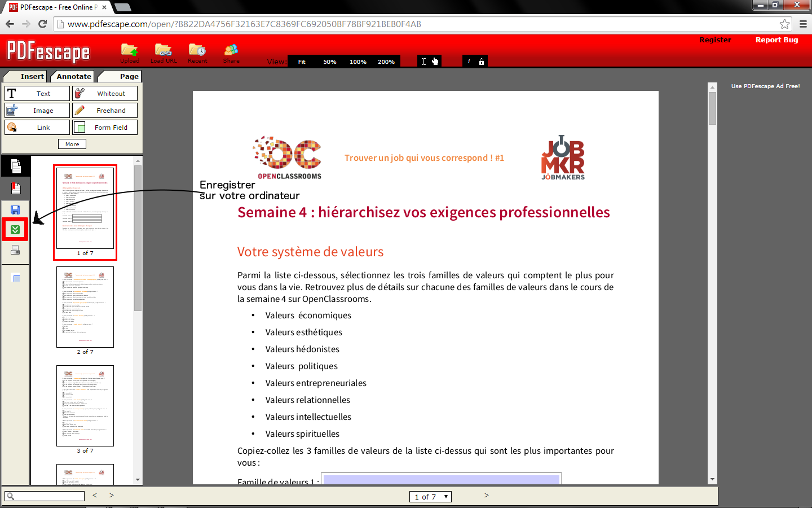Click the Register link

715,40
